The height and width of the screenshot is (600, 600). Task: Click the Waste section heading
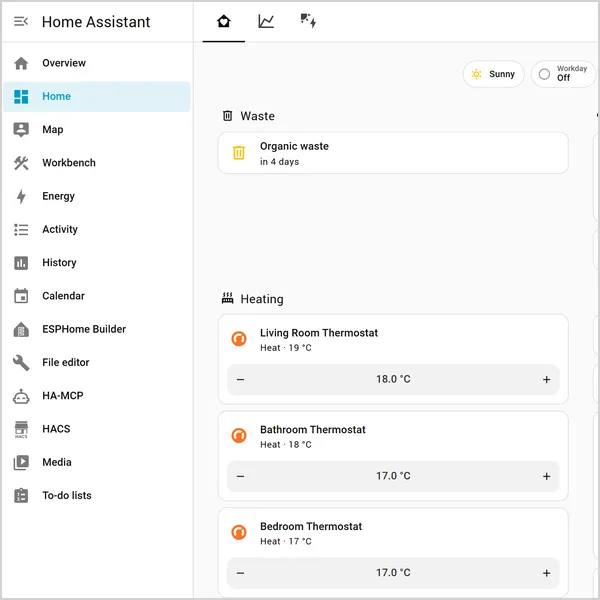258,116
